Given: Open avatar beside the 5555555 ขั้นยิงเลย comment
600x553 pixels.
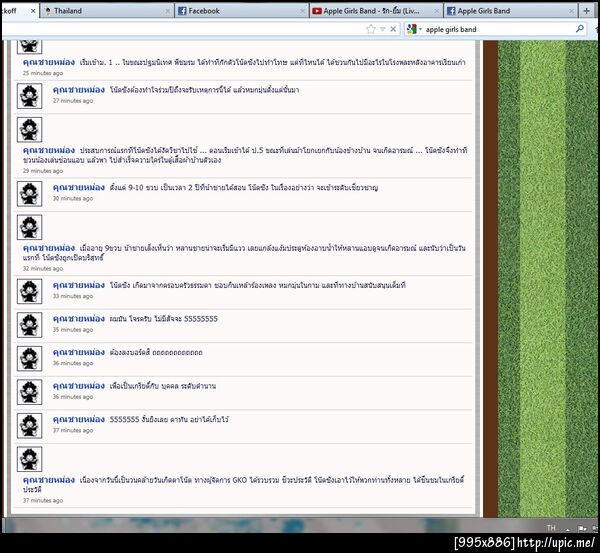Looking at the screenshot, I should pos(29,426).
